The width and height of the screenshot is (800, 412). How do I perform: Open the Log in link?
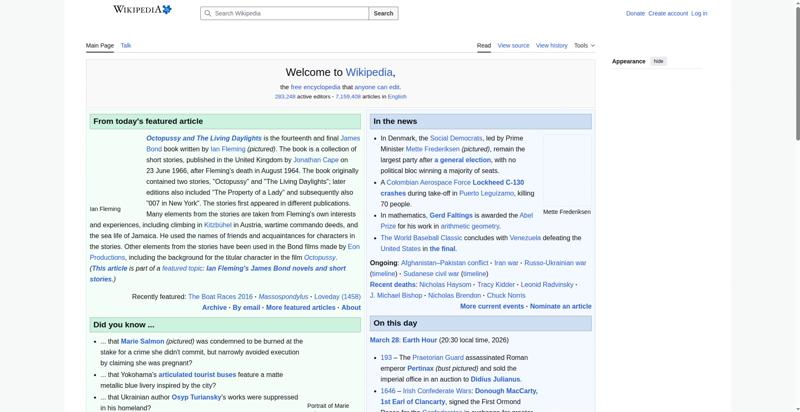(x=699, y=14)
